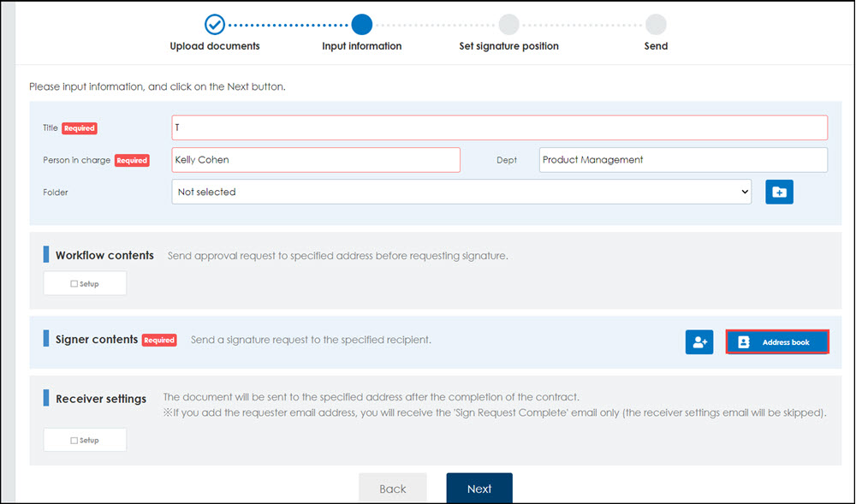Click the Back button

[393, 489]
